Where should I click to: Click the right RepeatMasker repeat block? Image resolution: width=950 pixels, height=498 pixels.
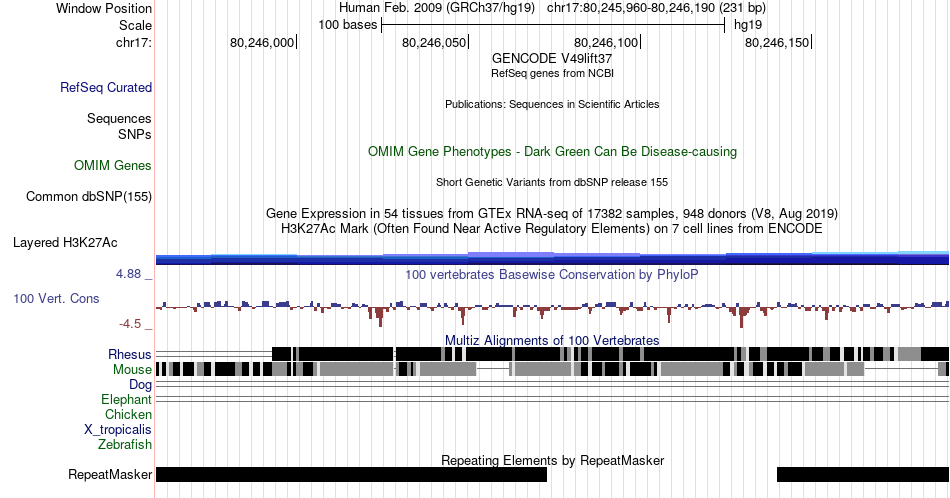[x=863, y=474]
